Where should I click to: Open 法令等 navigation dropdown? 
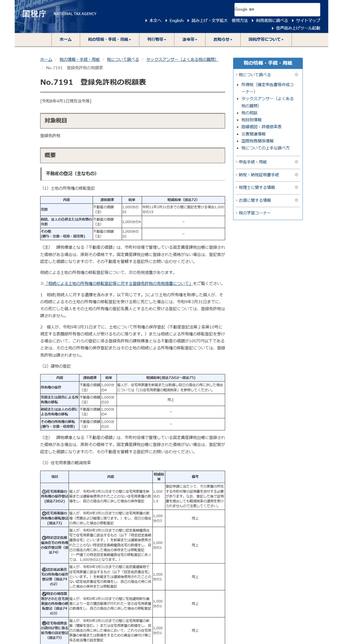coord(190,39)
